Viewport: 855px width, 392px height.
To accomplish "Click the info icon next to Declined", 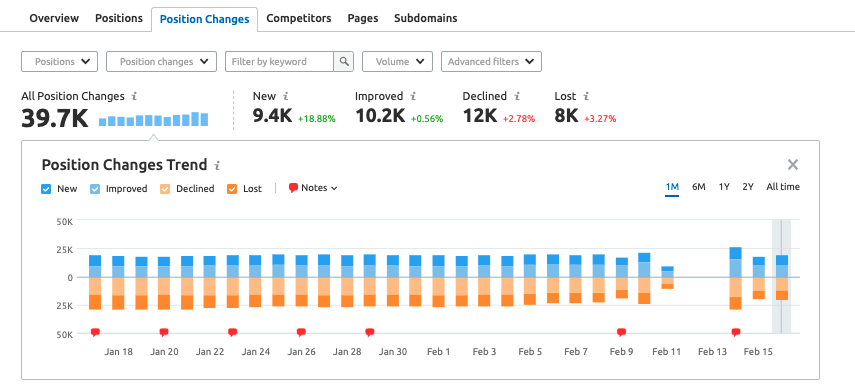I will [516, 97].
